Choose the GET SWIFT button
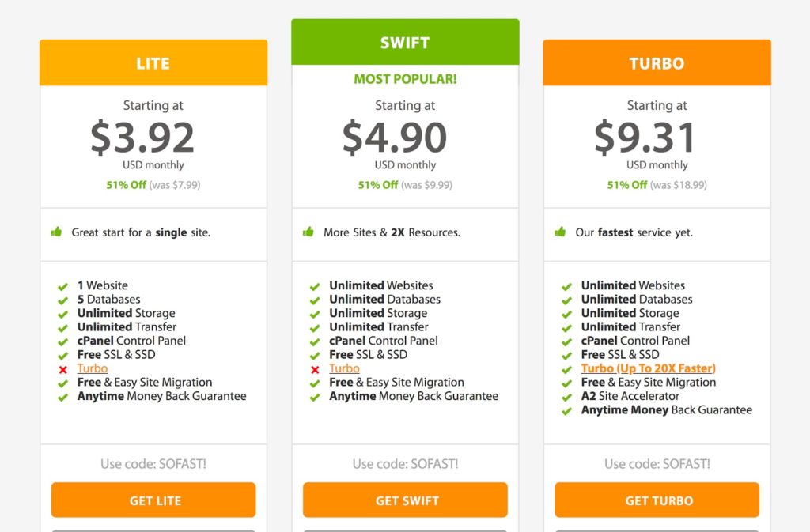 pos(405,500)
